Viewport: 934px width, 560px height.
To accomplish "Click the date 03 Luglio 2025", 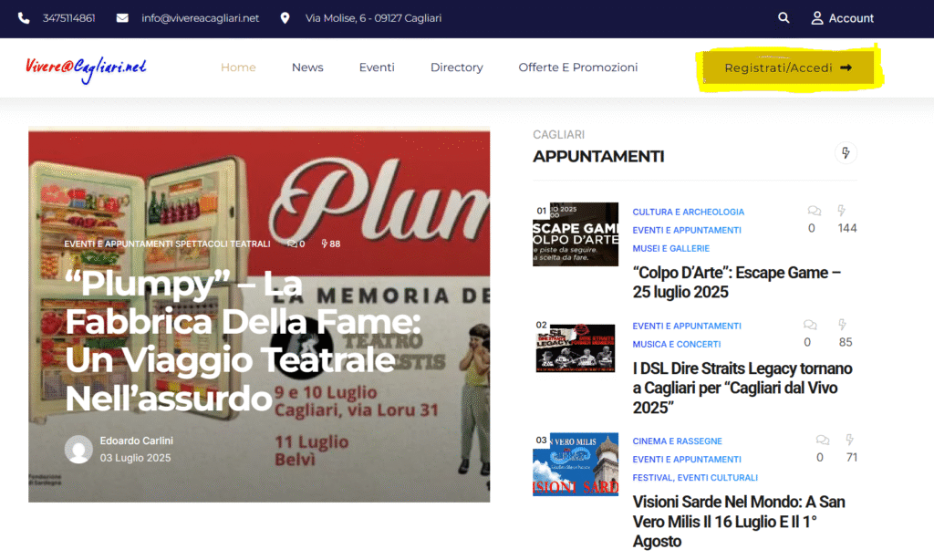I will click(135, 458).
